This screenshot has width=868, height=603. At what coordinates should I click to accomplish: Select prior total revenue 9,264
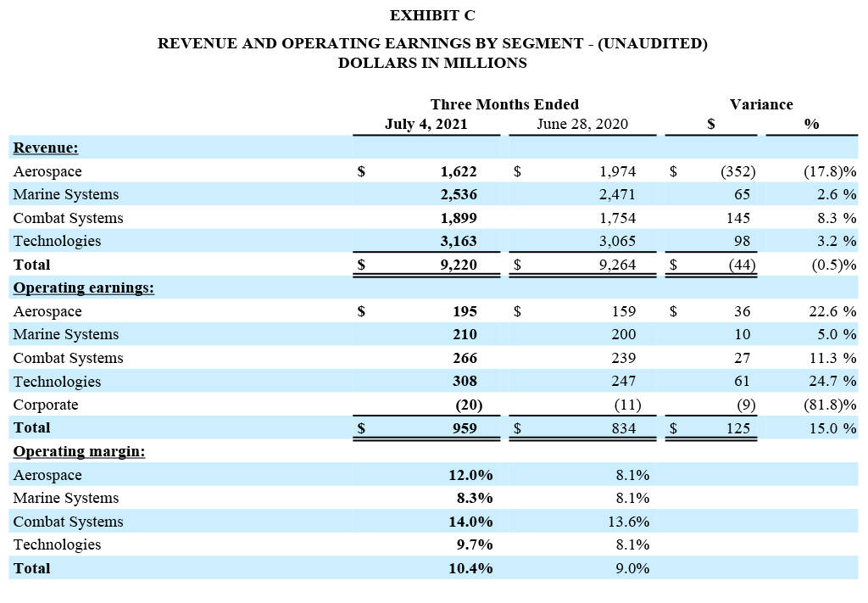(x=617, y=265)
